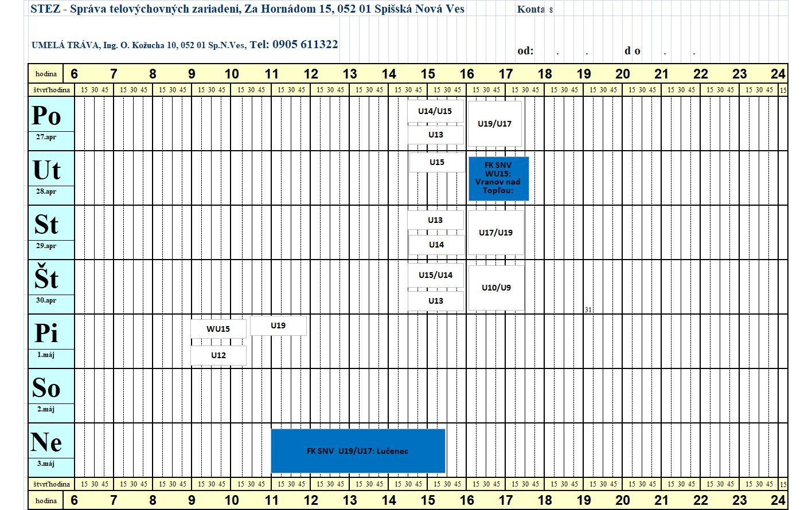Select the Št 30.apr day cell
This screenshot has width=812, height=510.
pos(46,279)
